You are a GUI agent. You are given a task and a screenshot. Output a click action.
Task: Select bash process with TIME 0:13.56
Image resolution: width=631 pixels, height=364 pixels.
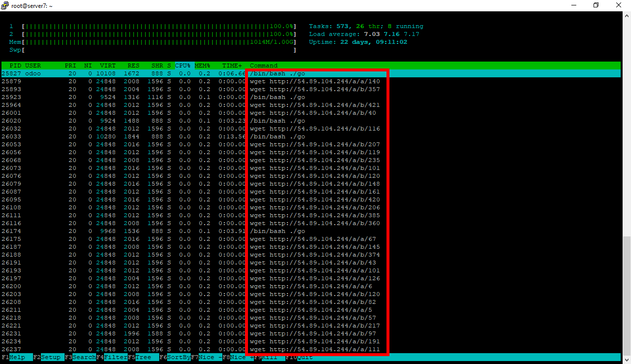[311, 136]
